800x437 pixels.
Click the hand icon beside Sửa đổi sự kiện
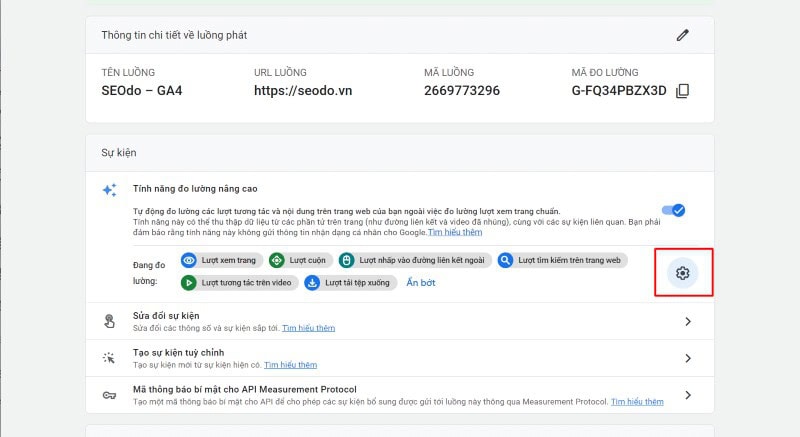(109, 321)
